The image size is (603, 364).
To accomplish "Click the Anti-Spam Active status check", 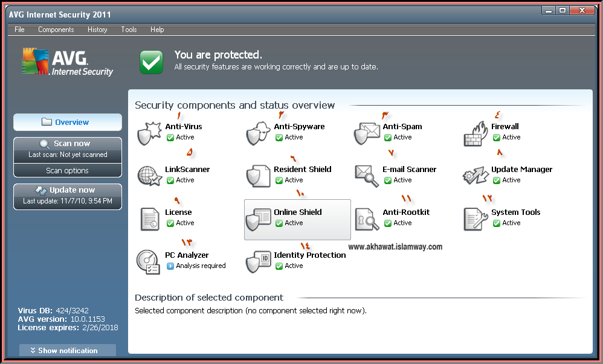I will coord(388,137).
